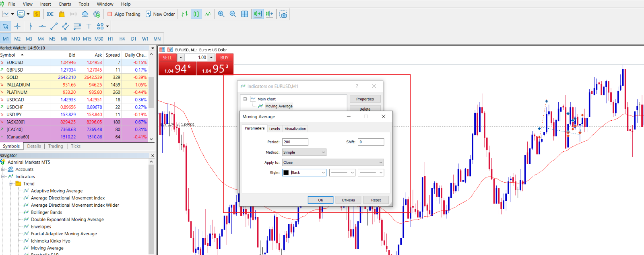Switch to line chart view

208,14
